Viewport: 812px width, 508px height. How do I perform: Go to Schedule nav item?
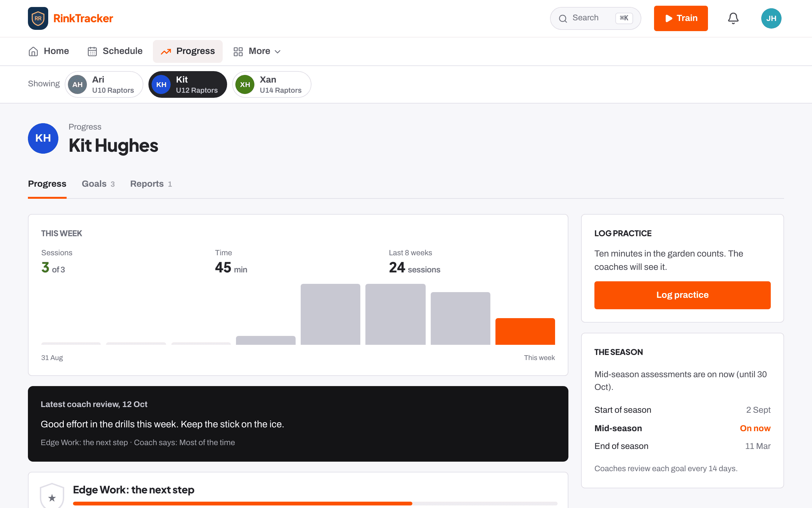(115, 51)
